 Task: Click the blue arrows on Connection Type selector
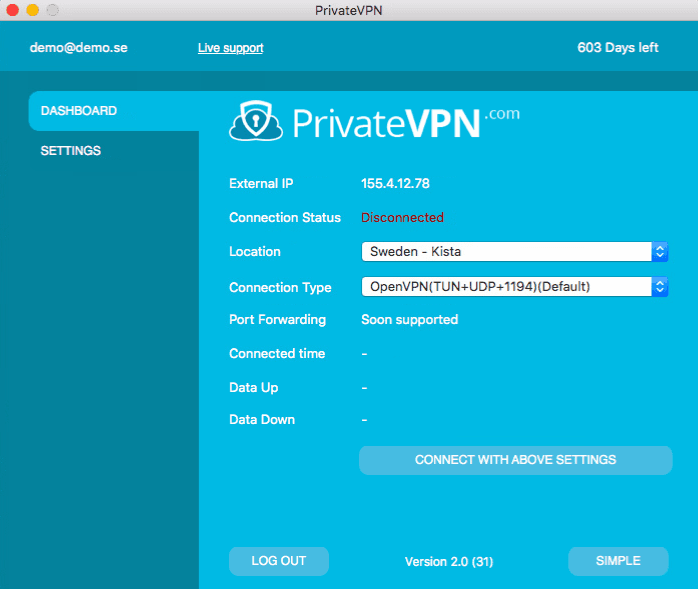659,287
